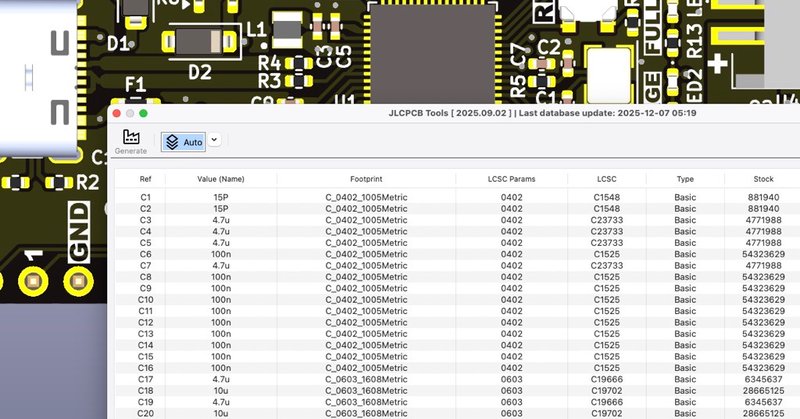Toggle the Auto layers button
The width and height of the screenshot is (800, 419).
pos(184,142)
